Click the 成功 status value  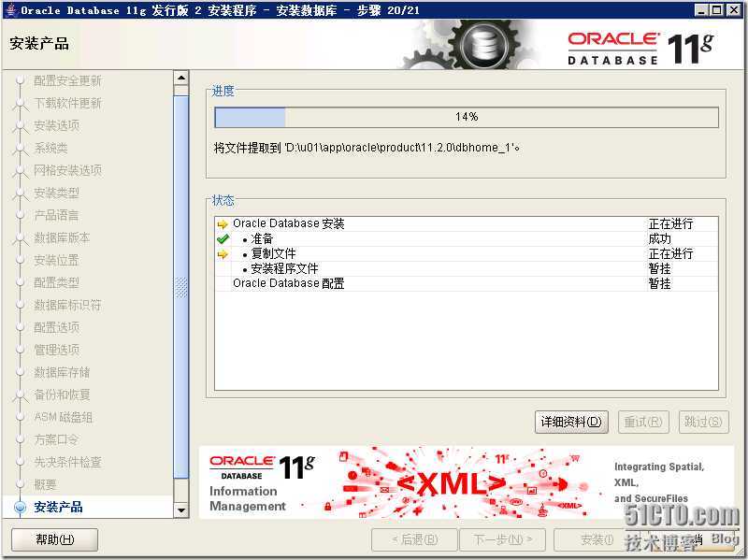(x=660, y=239)
